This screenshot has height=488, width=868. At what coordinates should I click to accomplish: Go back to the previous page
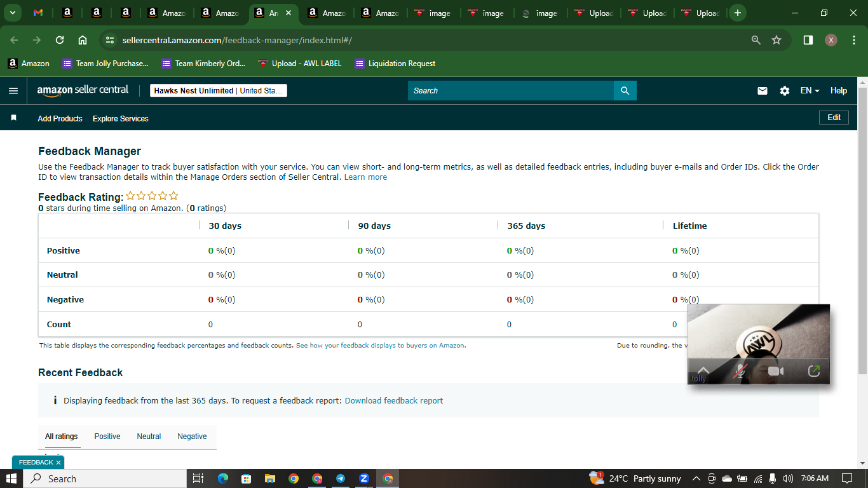[14, 40]
